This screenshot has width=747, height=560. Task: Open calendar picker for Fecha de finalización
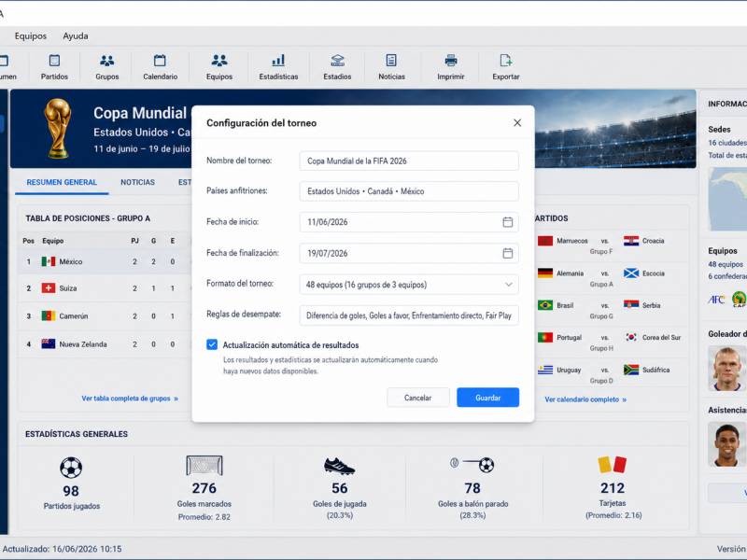click(x=508, y=253)
